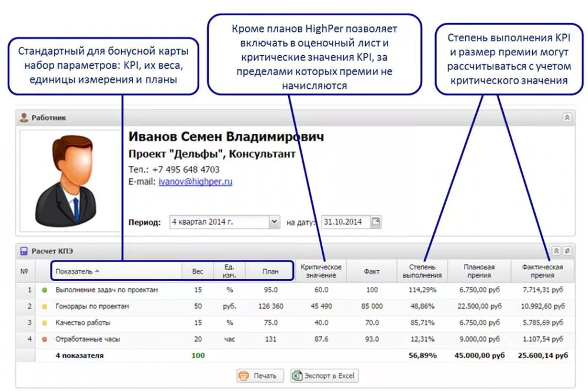Open the ivanov@highper.ru email link
Screen dimensions: 588x391
[x=195, y=182]
